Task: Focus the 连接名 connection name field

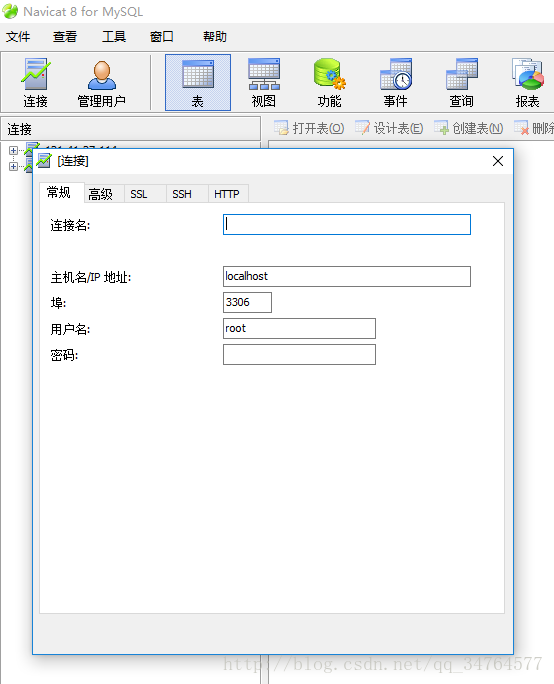Action: (x=347, y=224)
